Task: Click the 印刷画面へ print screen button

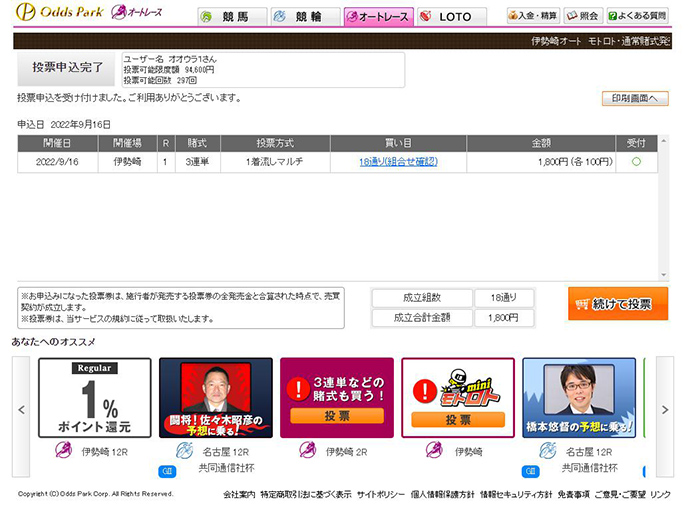Action: coord(634,98)
